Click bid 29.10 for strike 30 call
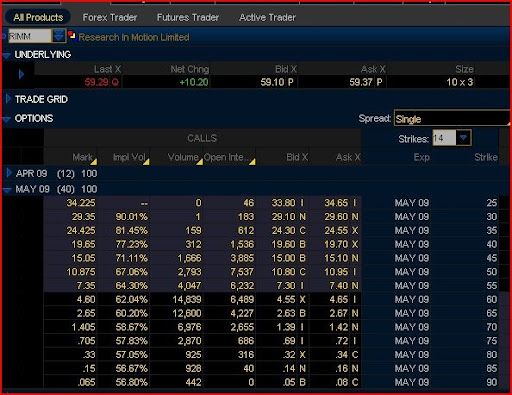The image size is (512, 395). (283, 217)
